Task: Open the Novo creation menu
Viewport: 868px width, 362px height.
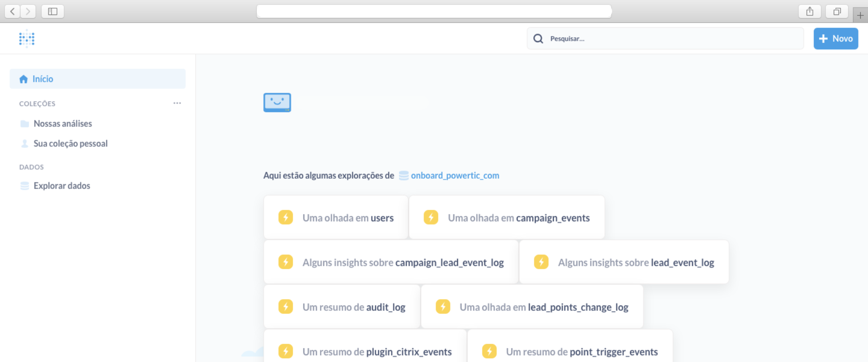Action: pos(835,38)
